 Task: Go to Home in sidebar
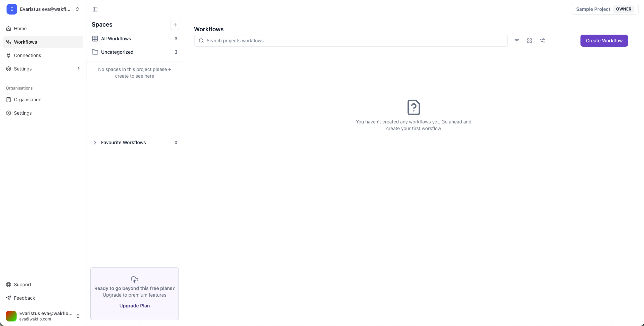click(x=20, y=29)
